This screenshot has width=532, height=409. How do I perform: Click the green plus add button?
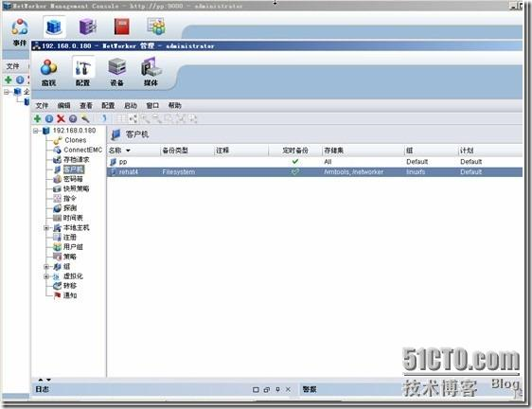point(37,118)
